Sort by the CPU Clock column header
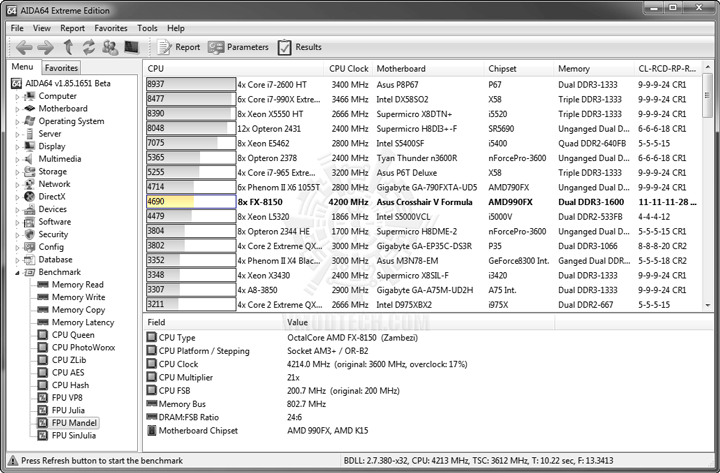 coord(348,68)
